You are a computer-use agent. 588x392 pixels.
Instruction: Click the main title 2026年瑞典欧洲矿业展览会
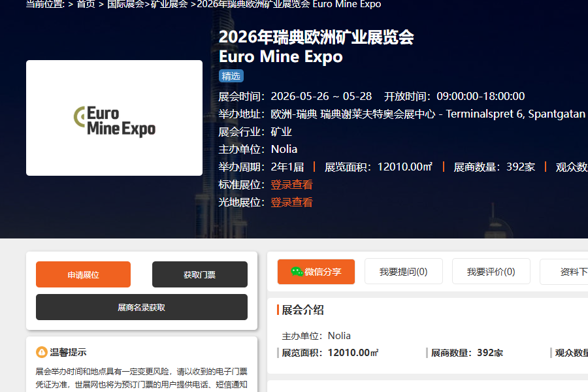coord(316,37)
